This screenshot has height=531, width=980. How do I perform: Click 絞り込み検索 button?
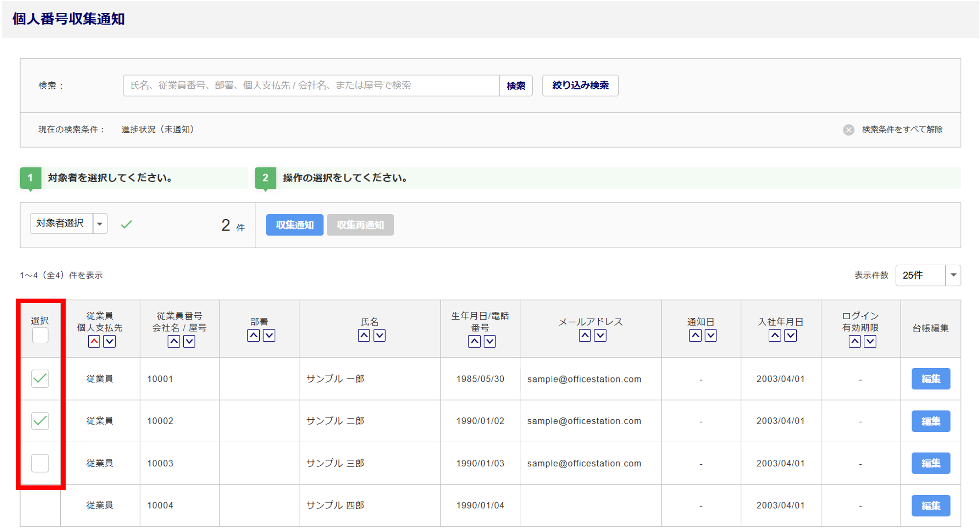coord(580,85)
